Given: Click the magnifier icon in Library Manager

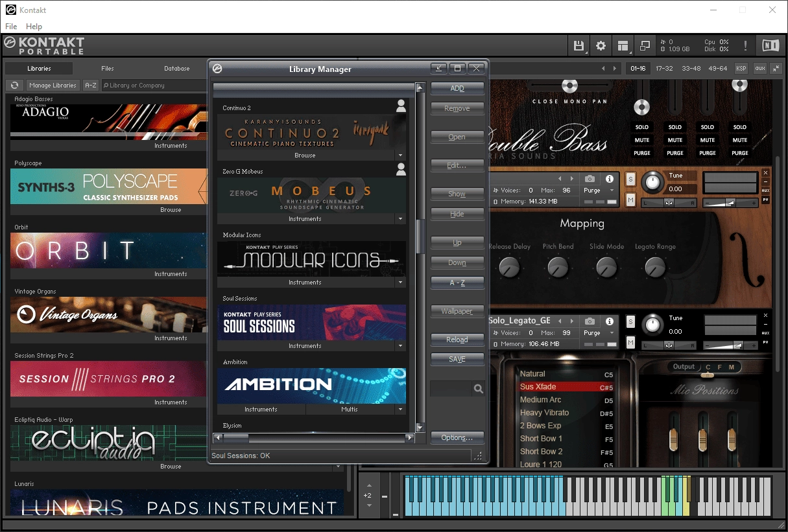Looking at the screenshot, I should [x=479, y=389].
